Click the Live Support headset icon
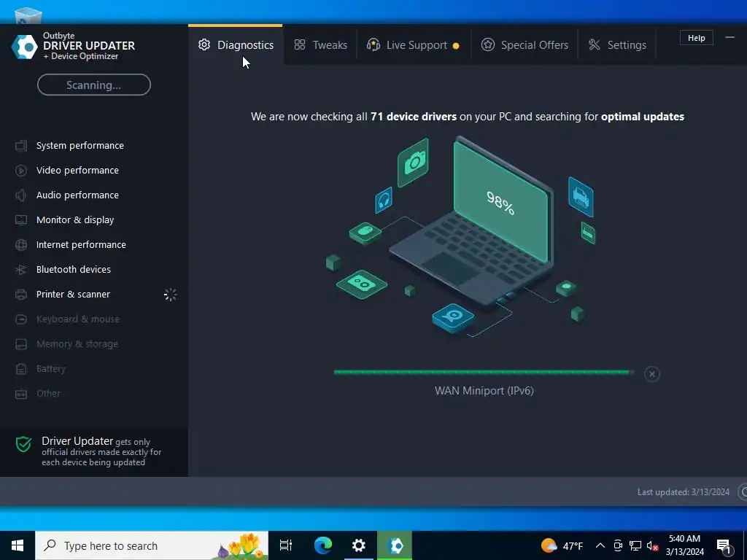The width and height of the screenshot is (747, 560). point(373,44)
